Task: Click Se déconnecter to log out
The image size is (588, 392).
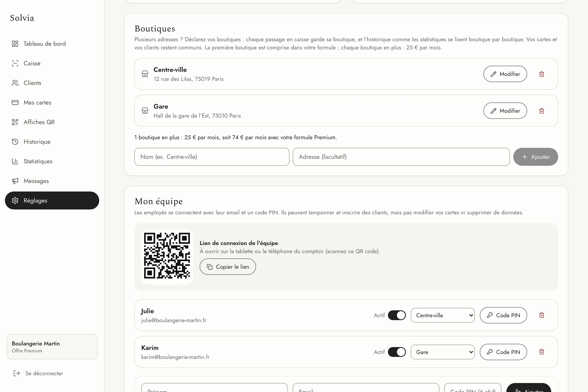Action: click(x=38, y=373)
